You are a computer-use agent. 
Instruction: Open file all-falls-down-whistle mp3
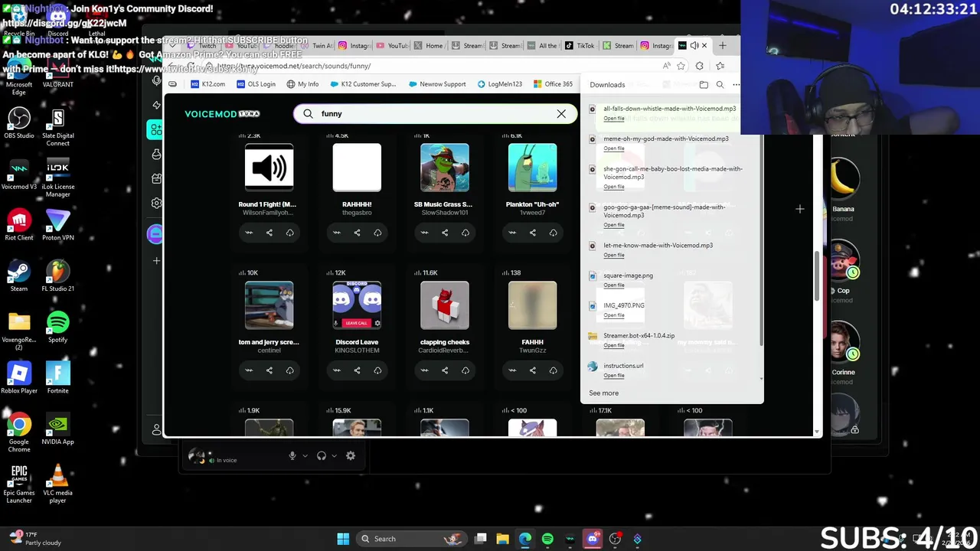(614, 119)
